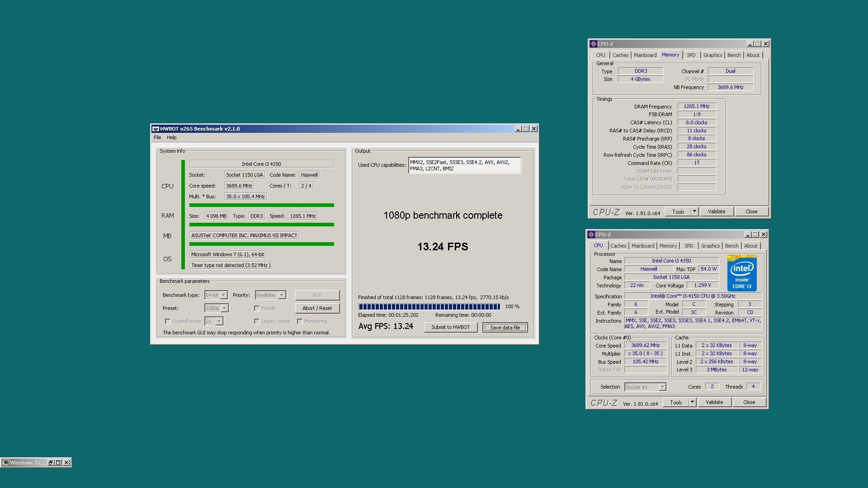Screen dimensions: 868x488
Task: Select CPU tab in CPU-Z Memory window
Action: (600, 55)
